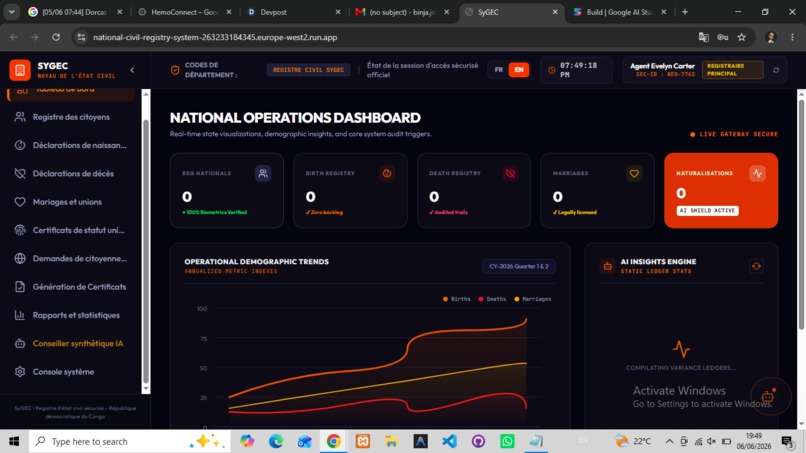Viewport: 806px width, 453px height.
Task: Open Registre des citoyens
Action: coord(71,117)
